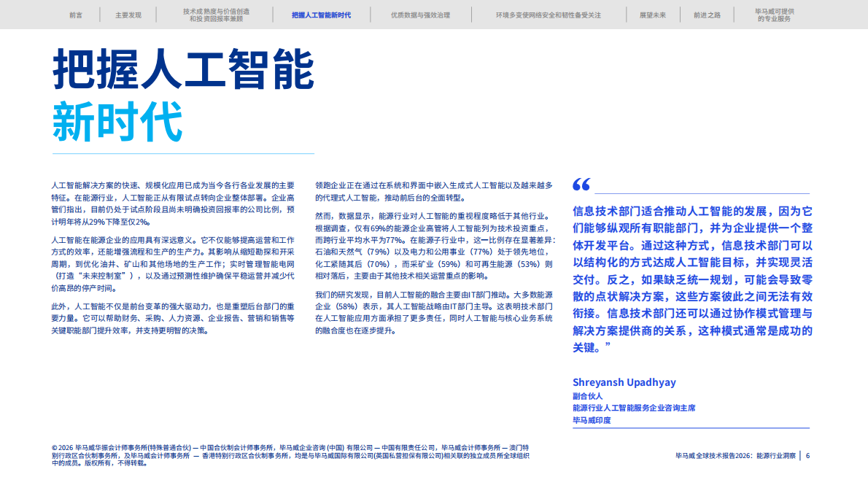
Task: Click paragraph beginning 领跑企业正在通过在系统
Action: (434, 191)
